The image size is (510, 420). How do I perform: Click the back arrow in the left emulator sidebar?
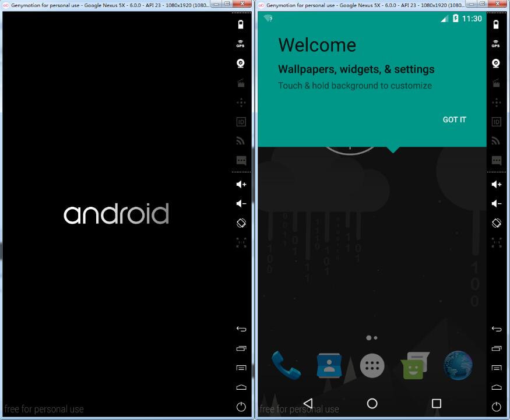(x=241, y=329)
